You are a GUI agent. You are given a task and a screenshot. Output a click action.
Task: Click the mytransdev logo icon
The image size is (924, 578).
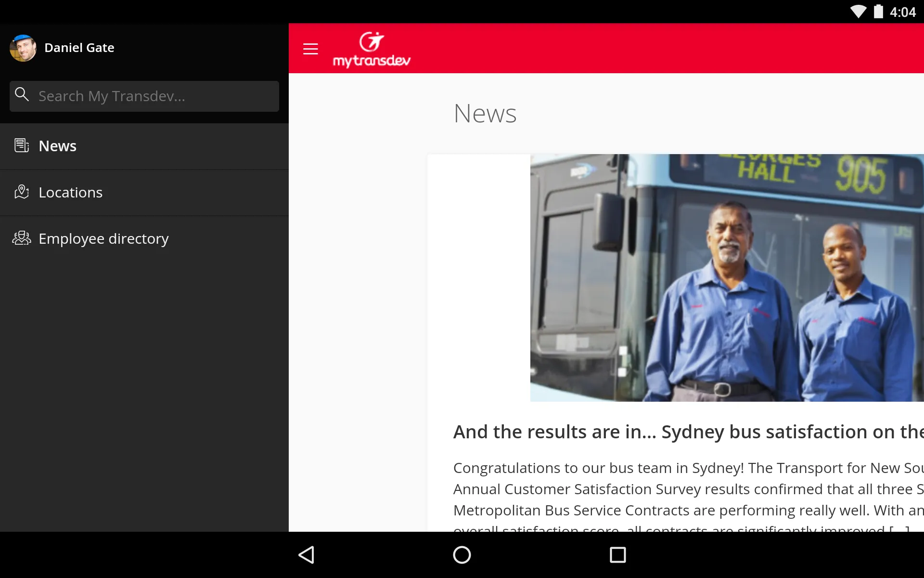372,49
